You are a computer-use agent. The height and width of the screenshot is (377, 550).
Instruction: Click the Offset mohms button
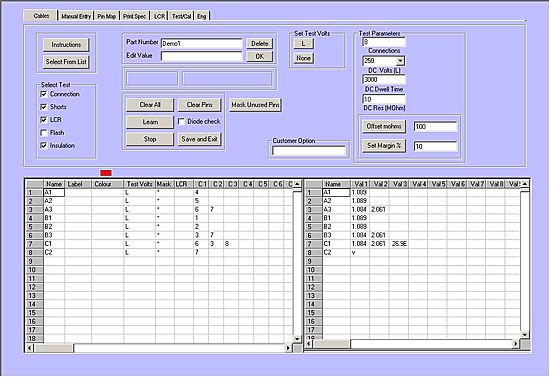(x=384, y=126)
